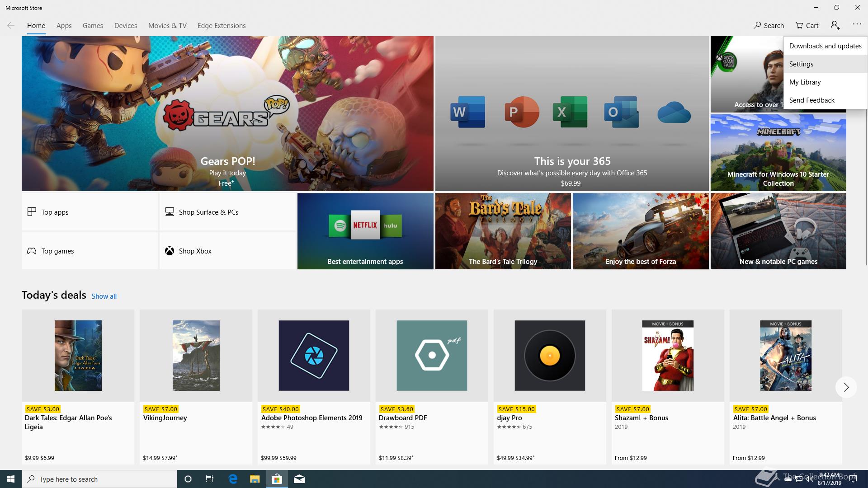This screenshot has height=488, width=868.
Task: Click the taskbar search box
Action: [99, 479]
